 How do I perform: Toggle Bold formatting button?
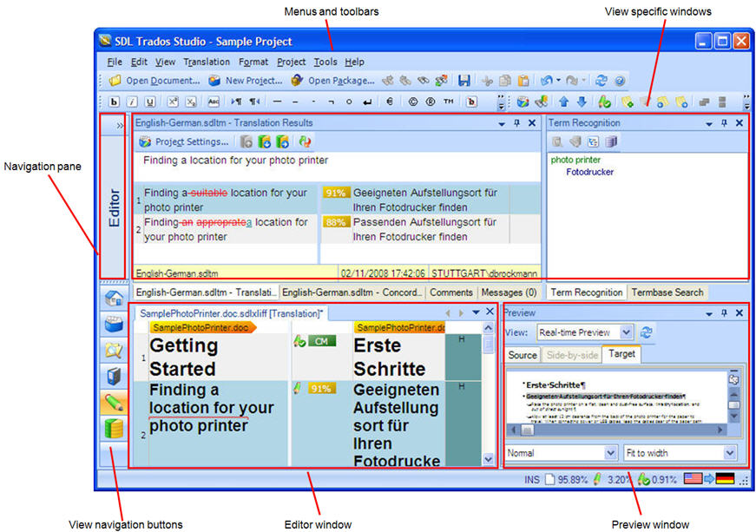(114, 102)
